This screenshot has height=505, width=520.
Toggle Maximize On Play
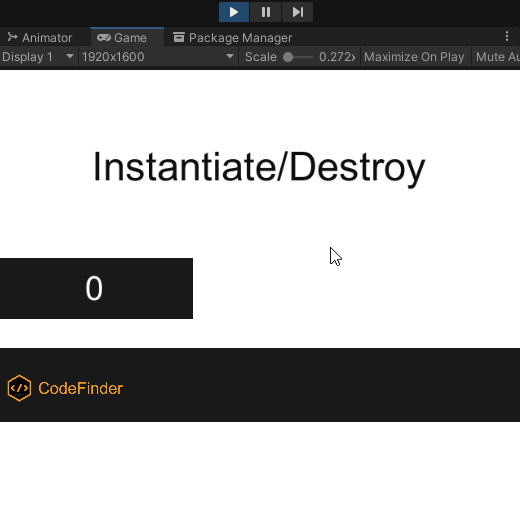point(414,57)
